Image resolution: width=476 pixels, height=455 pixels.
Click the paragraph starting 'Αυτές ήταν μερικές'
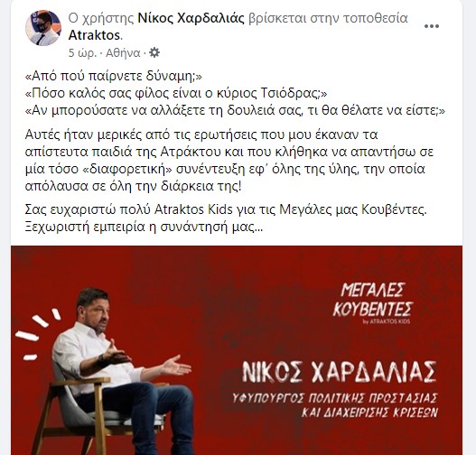(229, 160)
